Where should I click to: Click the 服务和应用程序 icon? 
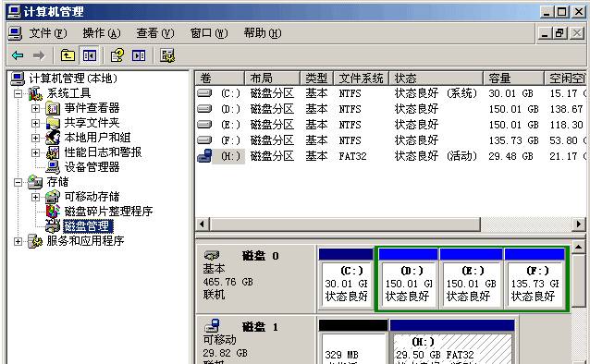[35, 241]
